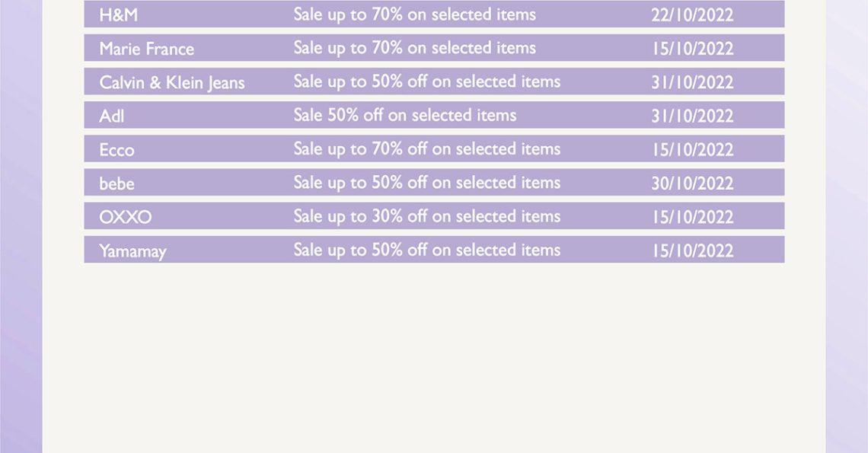
Task: Select Calvin & Klein Jeans' 31/10/2022 date
Action: coord(692,82)
